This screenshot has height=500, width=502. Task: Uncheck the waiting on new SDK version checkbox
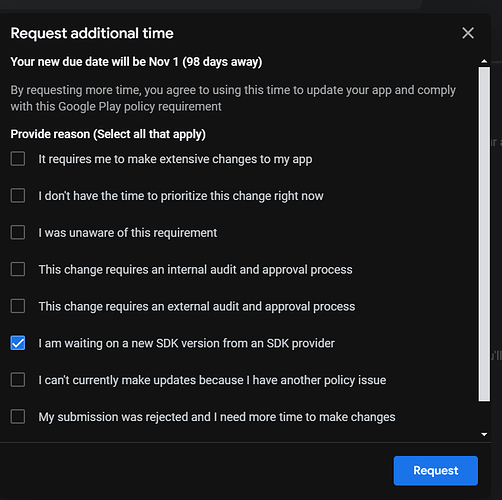click(18, 343)
